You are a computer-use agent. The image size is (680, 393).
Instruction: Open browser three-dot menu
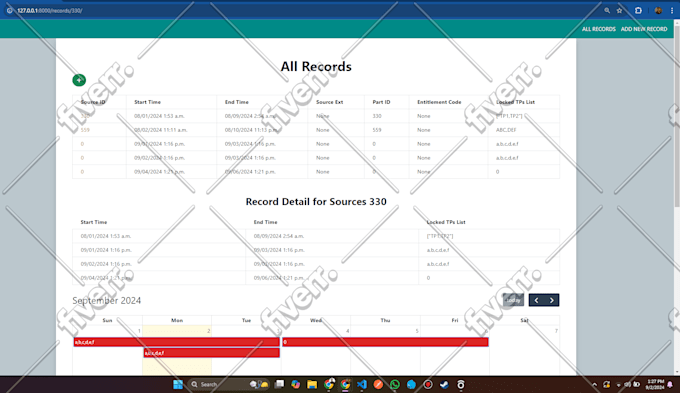672,10
